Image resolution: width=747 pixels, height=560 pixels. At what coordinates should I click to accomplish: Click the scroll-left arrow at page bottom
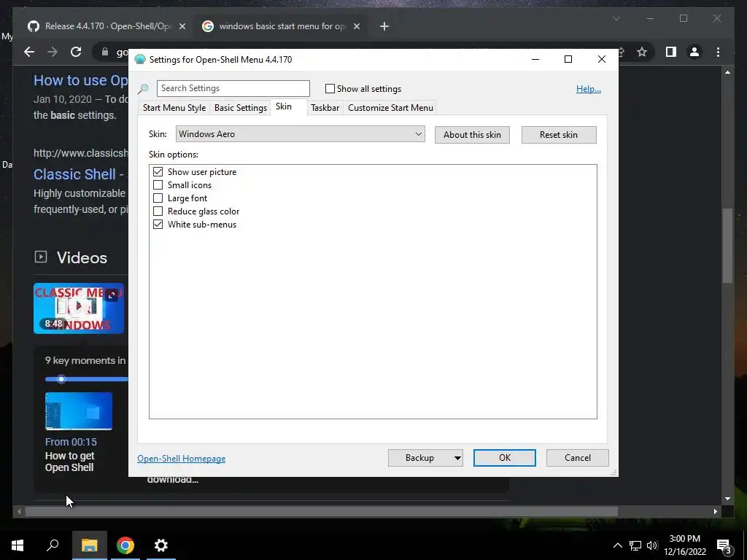click(19, 511)
